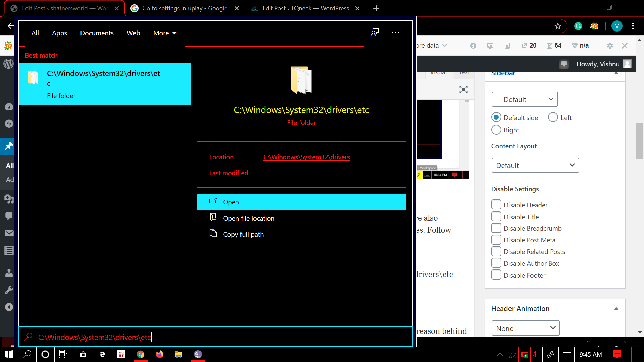Open Posts pin icon in WordPress sidebar

click(x=9, y=146)
